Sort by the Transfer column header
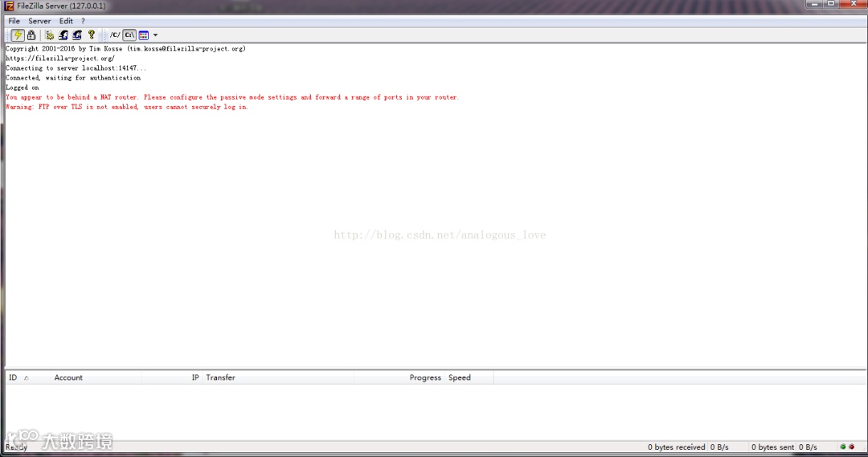This screenshot has height=457, width=868. (x=278, y=377)
